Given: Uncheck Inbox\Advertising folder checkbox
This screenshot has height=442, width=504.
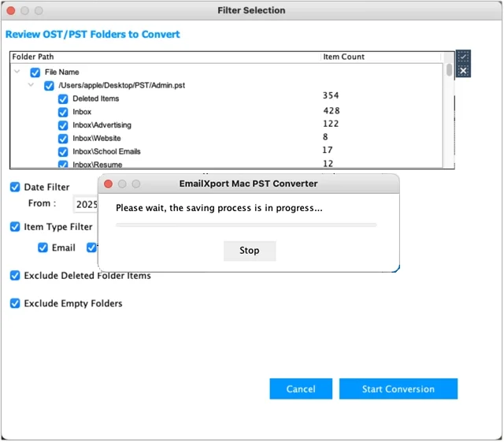Looking at the screenshot, I should 63,125.
